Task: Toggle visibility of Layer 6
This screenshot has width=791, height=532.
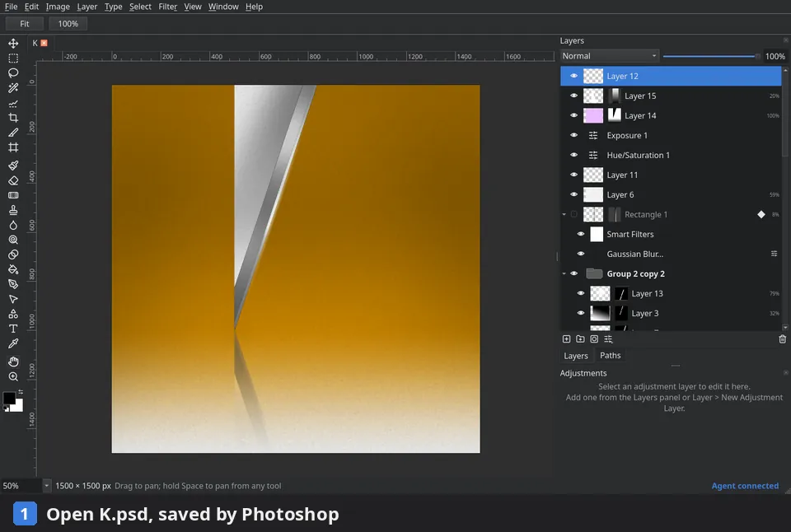Action: 574,194
